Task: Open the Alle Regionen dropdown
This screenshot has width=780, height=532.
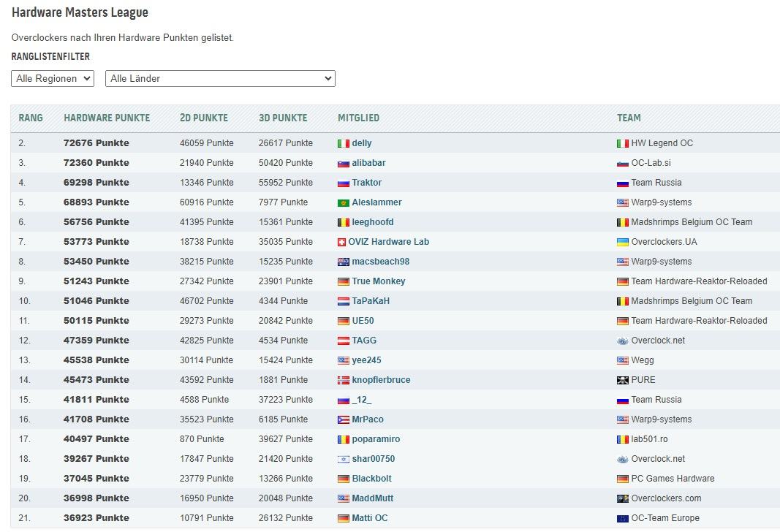Action: (53, 78)
